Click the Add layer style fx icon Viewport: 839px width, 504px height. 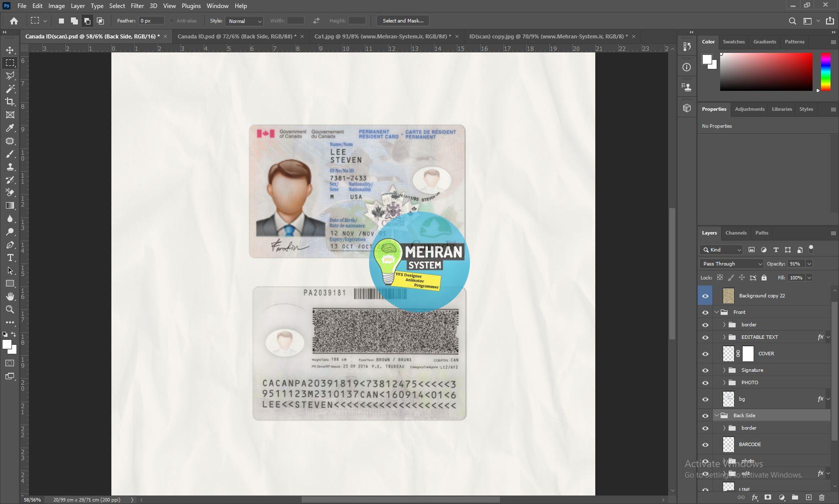[x=755, y=498]
